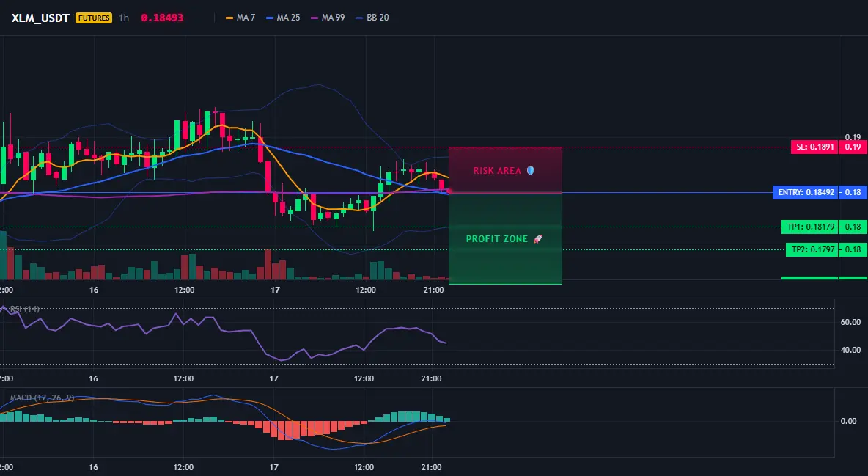Click the PROFIT ZONE green zone text
The height and width of the screenshot is (476, 868).
click(x=497, y=239)
